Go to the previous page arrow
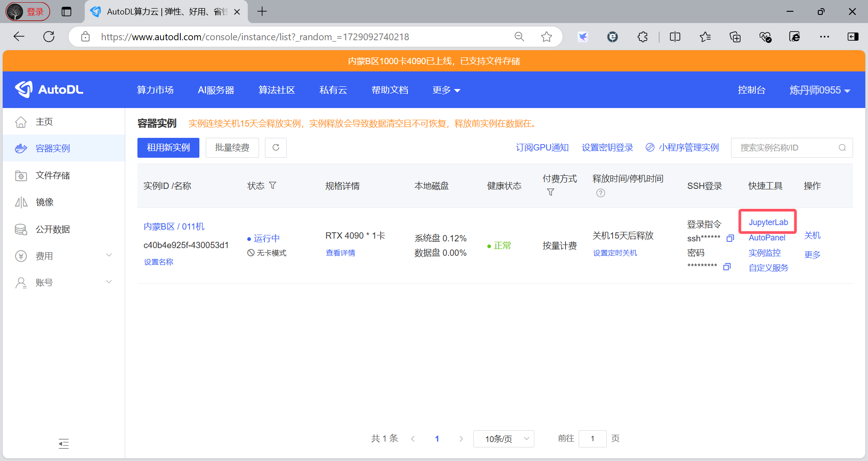 tap(413, 438)
